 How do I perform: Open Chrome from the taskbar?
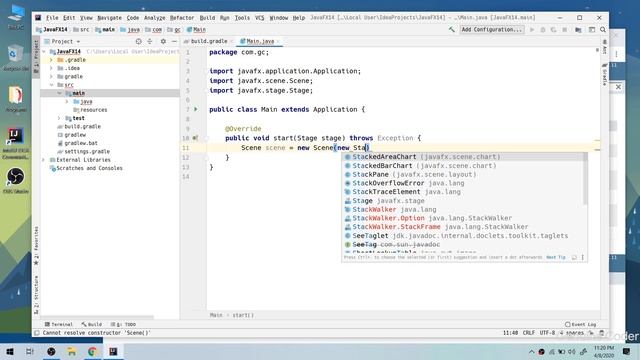tap(92, 351)
